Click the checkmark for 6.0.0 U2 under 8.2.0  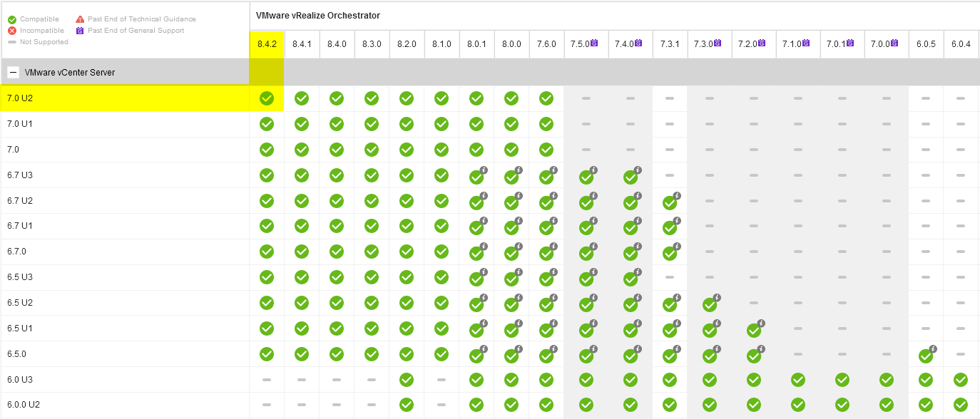(x=407, y=405)
